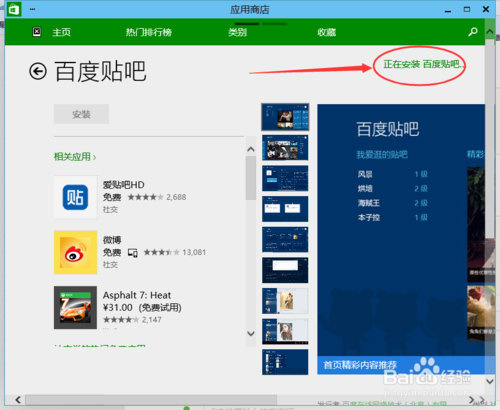Select the fourth screenshot thumbnail
Screen dimensions: 500x410
(x=285, y=209)
